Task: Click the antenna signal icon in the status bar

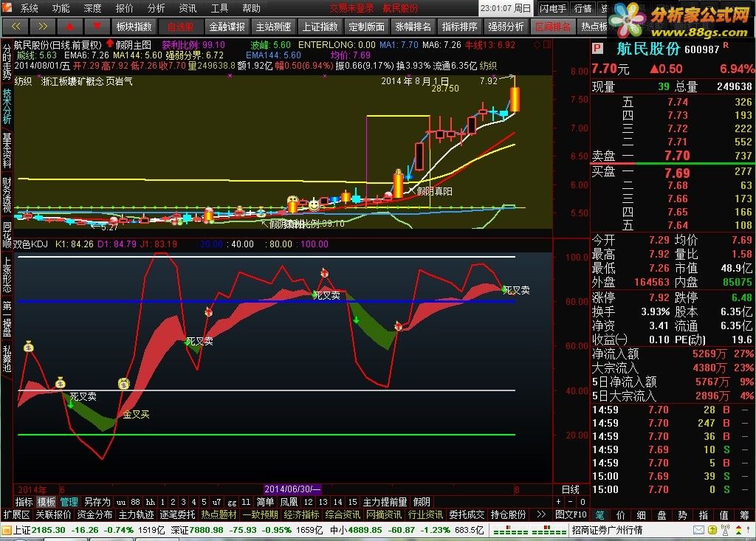Action: coord(726,530)
